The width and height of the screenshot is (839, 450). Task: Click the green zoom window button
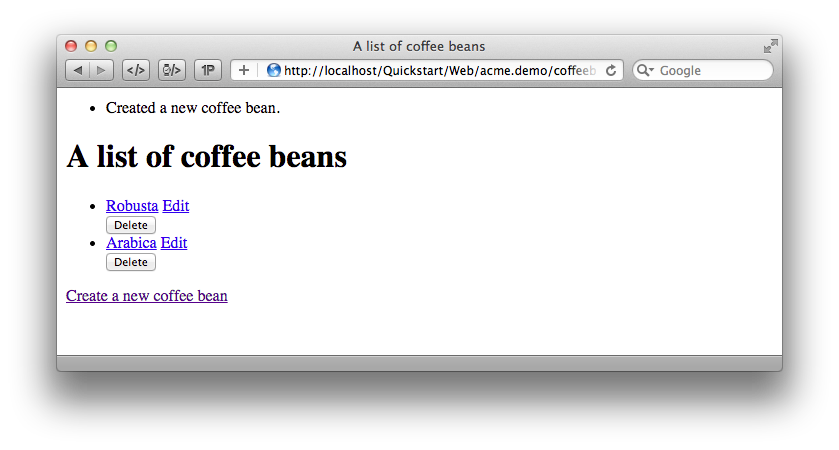[x=111, y=47]
